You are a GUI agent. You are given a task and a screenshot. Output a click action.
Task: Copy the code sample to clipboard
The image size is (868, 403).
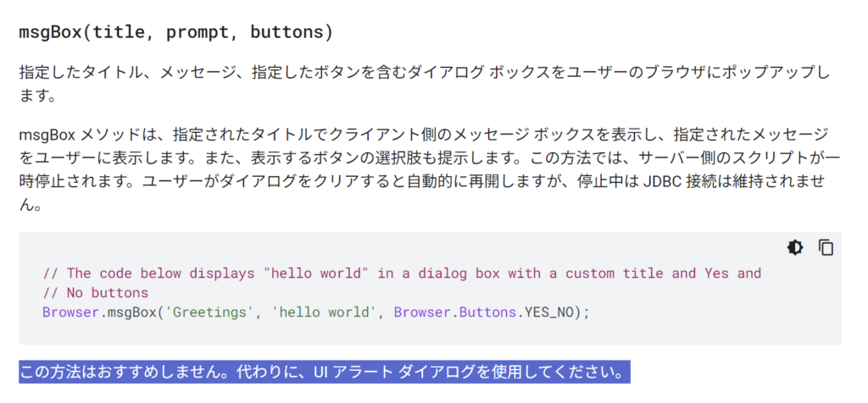[x=826, y=247]
